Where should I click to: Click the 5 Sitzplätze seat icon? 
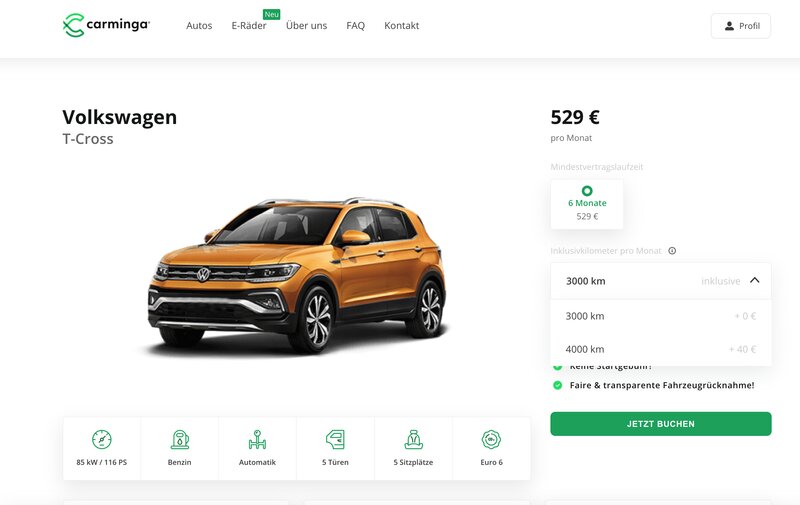pyautogui.click(x=413, y=439)
